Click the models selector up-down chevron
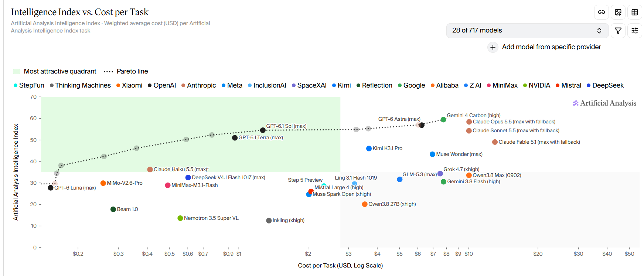Screen dimensions: 644x276 [x=599, y=31]
